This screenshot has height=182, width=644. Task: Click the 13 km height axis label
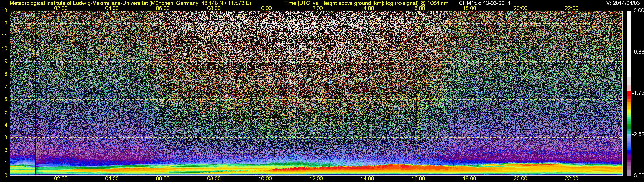(5, 11)
